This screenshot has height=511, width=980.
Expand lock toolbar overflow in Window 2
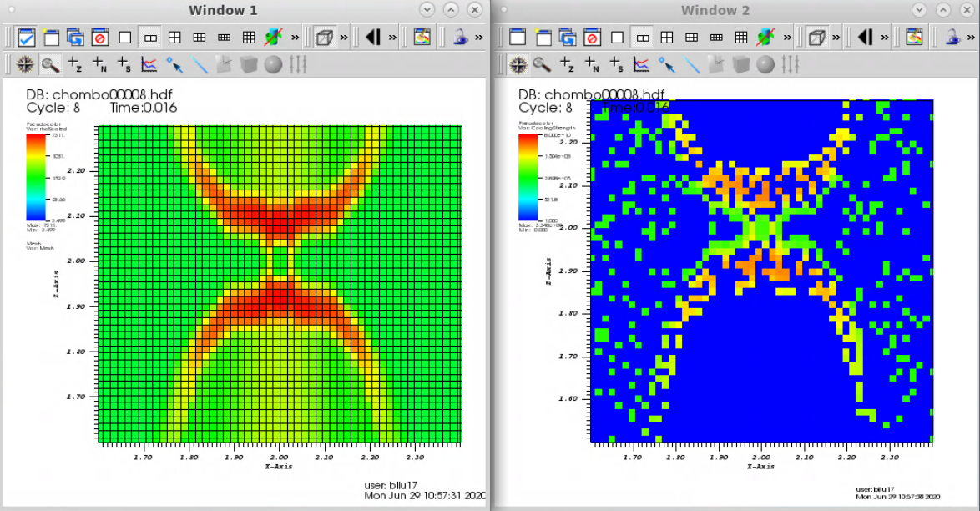972,38
